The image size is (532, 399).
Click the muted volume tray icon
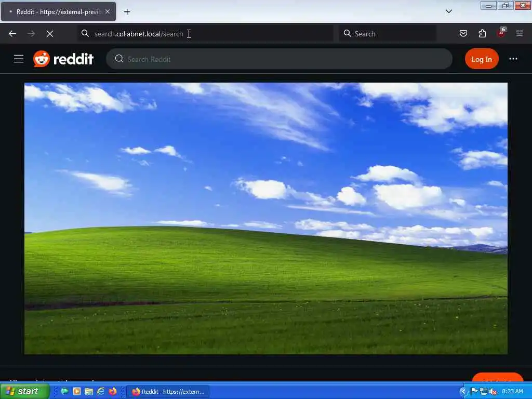coord(493,392)
